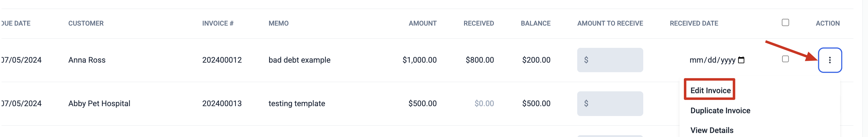
Task: Select invoice number 202400013
Action: [222, 103]
